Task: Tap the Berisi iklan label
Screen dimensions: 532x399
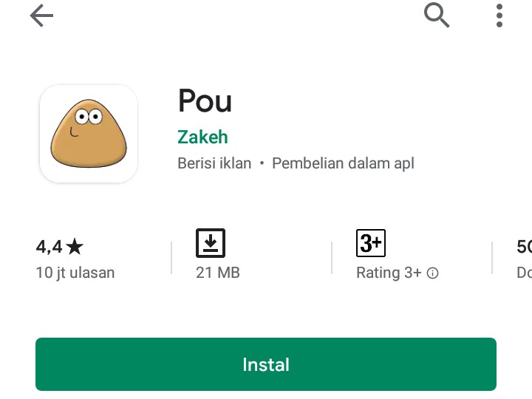Action: [214, 163]
